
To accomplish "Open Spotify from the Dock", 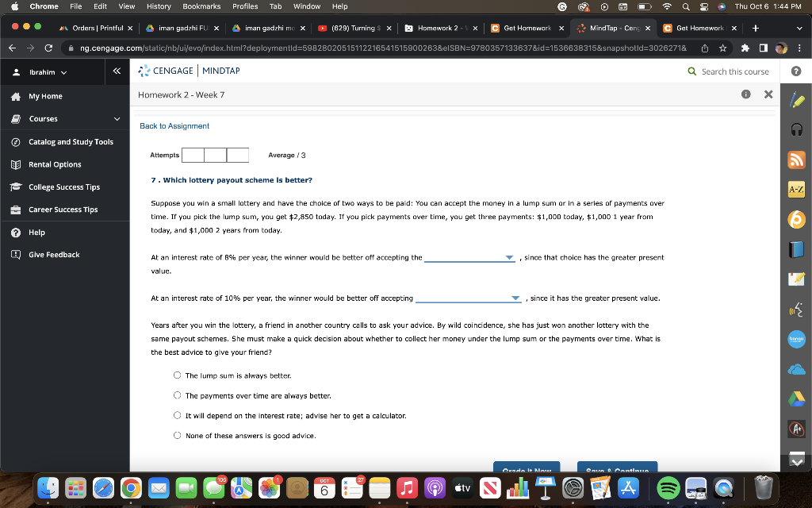I will (x=668, y=487).
